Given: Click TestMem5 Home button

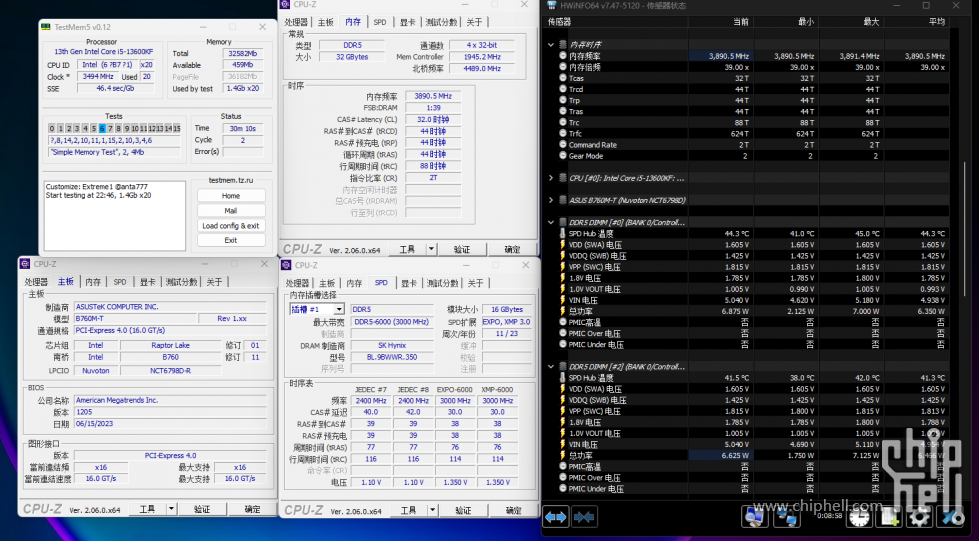Looking at the screenshot, I should [231, 196].
